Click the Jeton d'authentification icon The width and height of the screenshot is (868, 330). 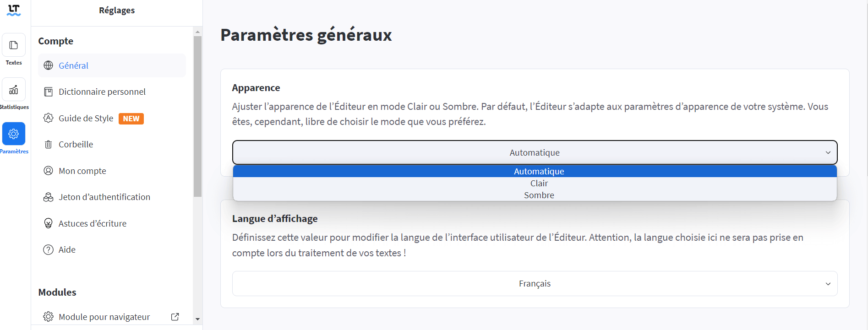[48, 197]
